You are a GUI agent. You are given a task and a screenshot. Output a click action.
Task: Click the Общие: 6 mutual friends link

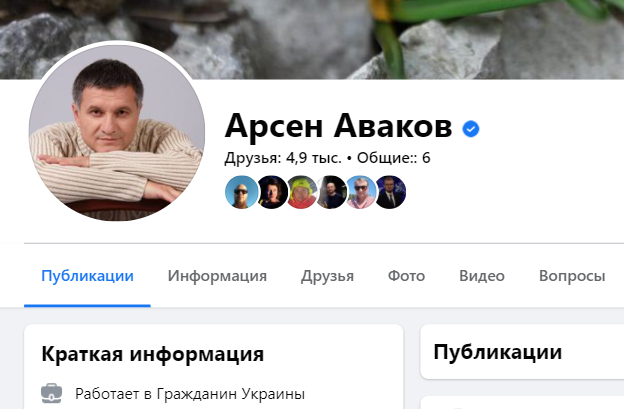pos(394,158)
